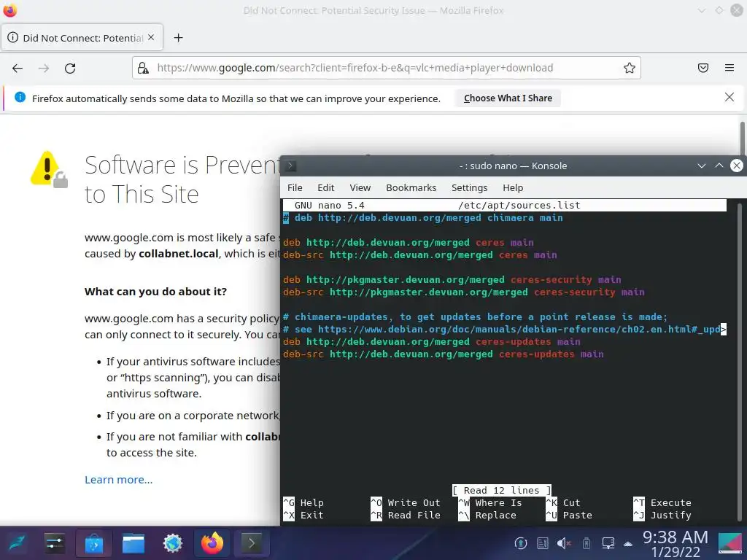Viewport: 747px width, 560px height.
Task: Open System Settings gear globe icon
Action: point(173,543)
